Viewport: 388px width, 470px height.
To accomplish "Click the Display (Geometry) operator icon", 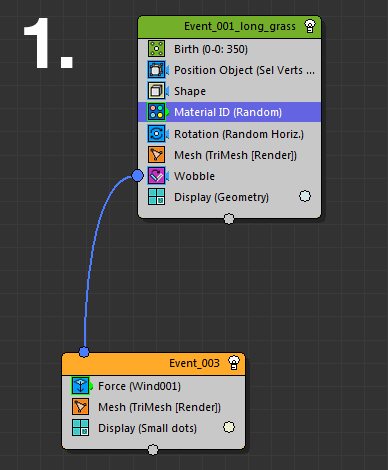I will point(156,197).
